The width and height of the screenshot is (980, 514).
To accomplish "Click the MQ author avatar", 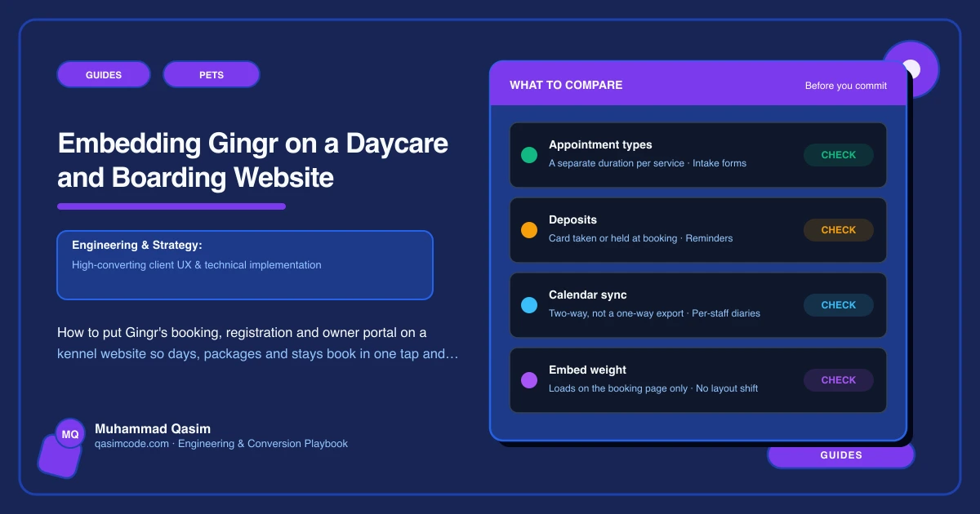I will [70, 434].
